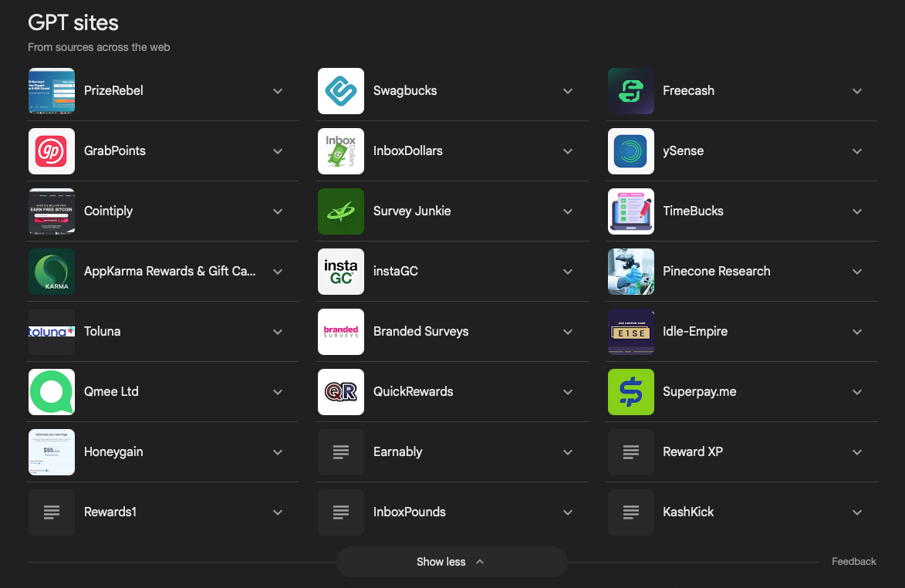905x588 pixels.
Task: Click the Cointiply thumbnail image
Action: click(x=52, y=211)
